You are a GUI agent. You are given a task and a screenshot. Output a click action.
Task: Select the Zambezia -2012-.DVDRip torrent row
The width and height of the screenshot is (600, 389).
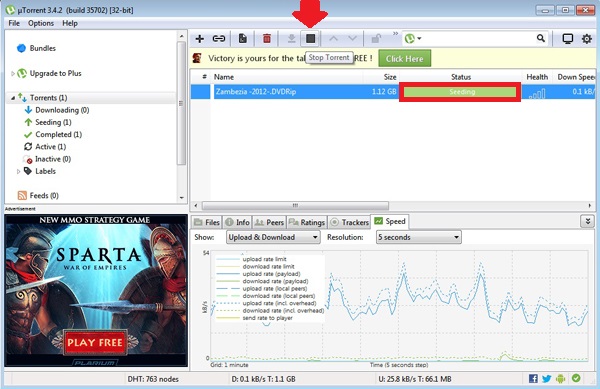coord(393,92)
